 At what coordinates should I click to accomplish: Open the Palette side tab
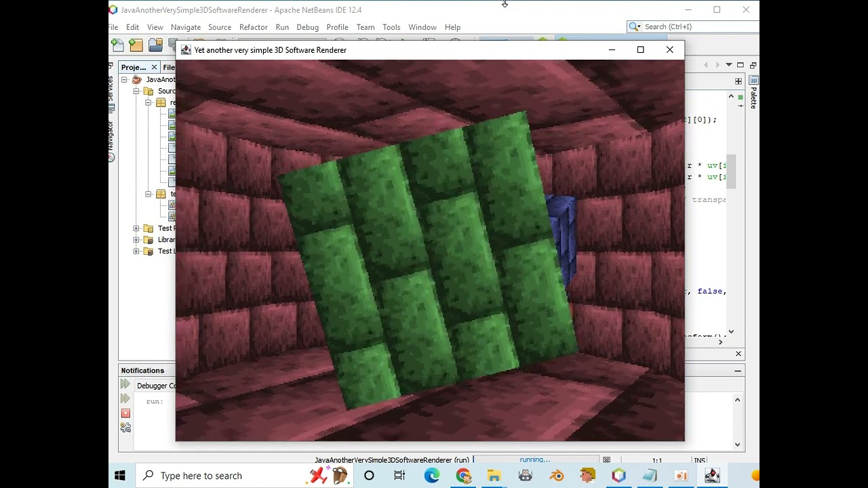(x=753, y=93)
